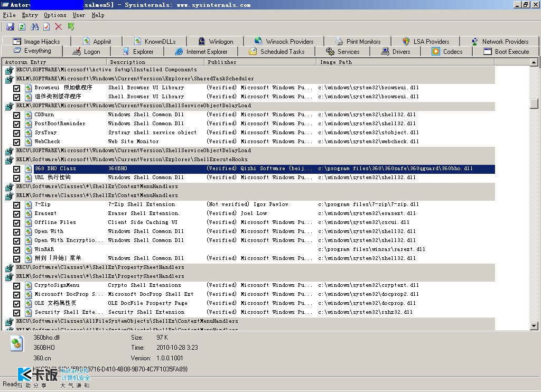
Task: Toggle the OLE 文档属性页 entry checkbox
Action: [x=16, y=303]
